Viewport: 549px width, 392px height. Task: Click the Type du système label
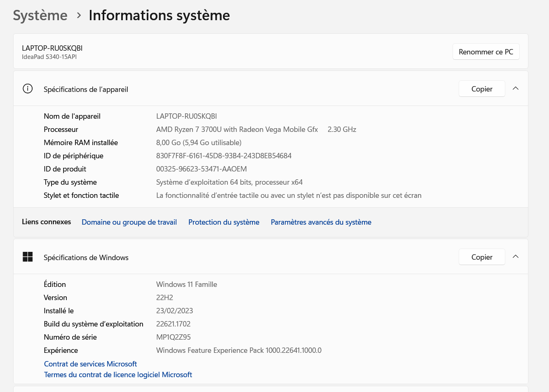pyautogui.click(x=70, y=182)
